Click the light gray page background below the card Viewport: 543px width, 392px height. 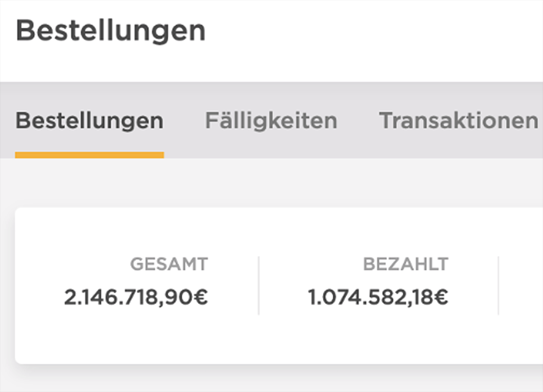(271, 380)
